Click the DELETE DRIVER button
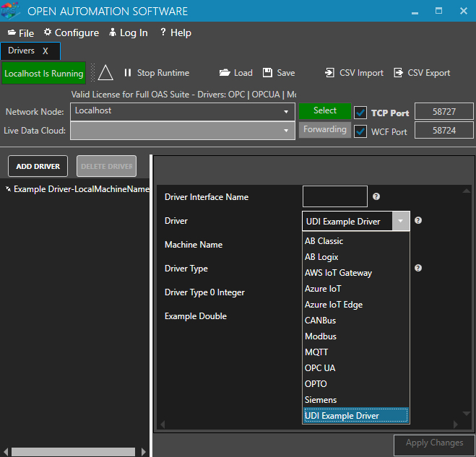Screen dimensions: 476x457 [x=107, y=166]
